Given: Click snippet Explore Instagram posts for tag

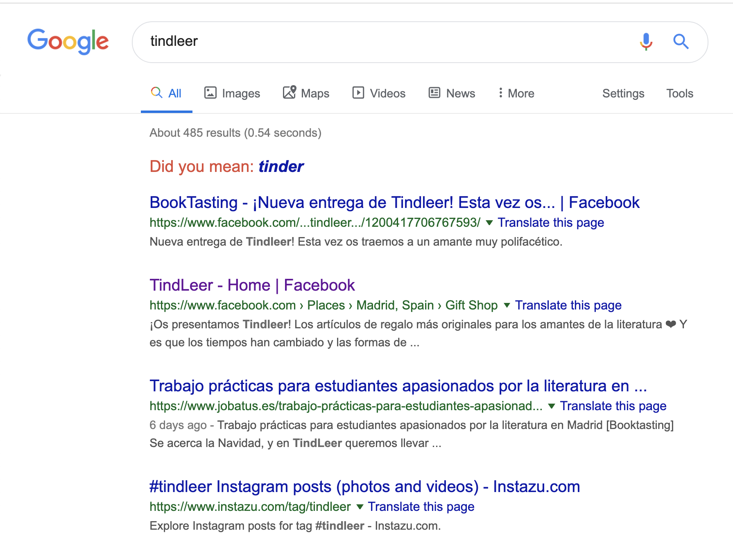Looking at the screenshot, I should click(295, 526).
